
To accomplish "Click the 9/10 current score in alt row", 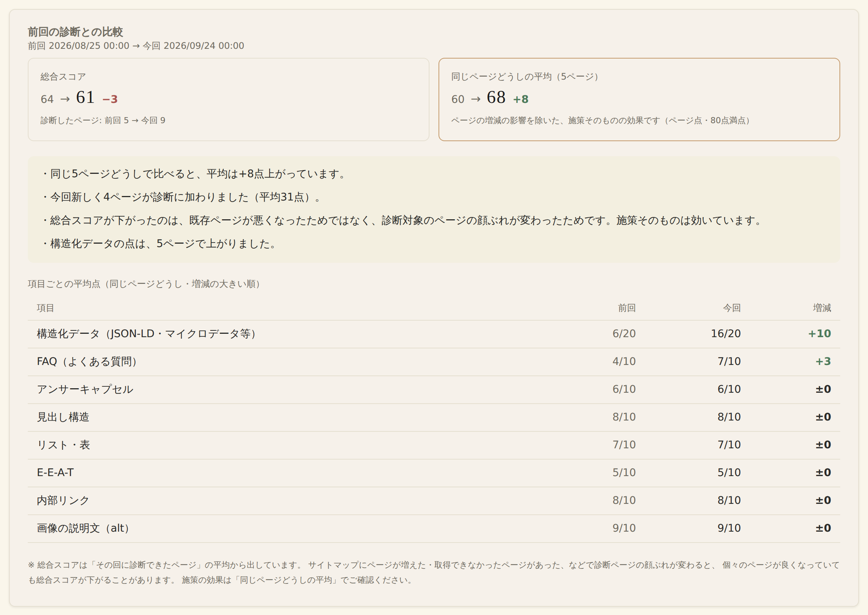I will click(x=729, y=528).
